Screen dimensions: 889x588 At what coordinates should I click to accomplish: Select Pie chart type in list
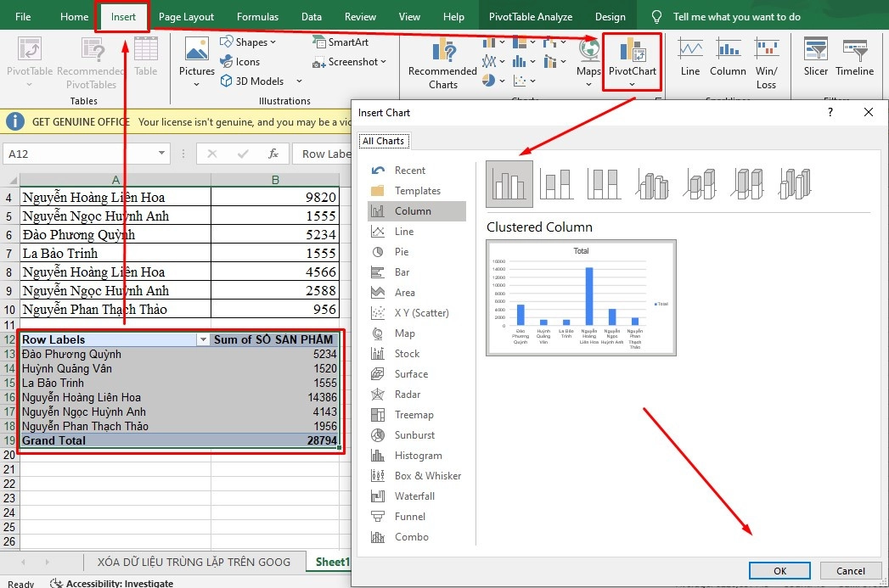402,252
